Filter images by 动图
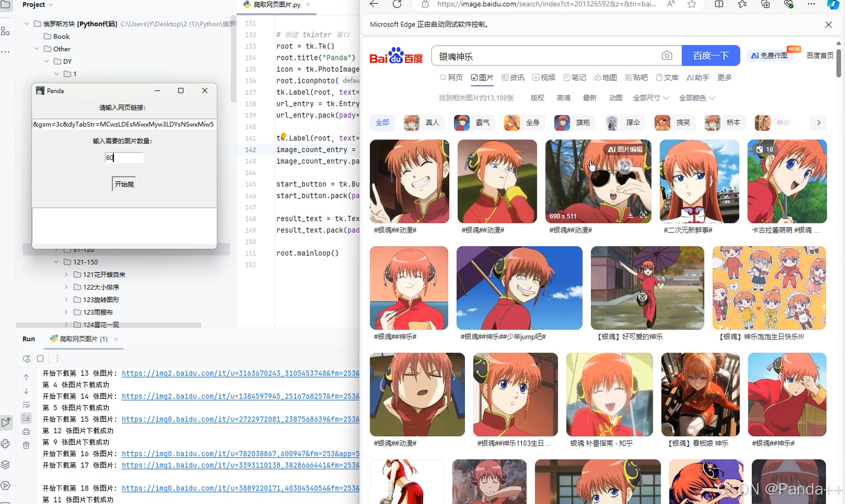This screenshot has width=845, height=504. [616, 98]
